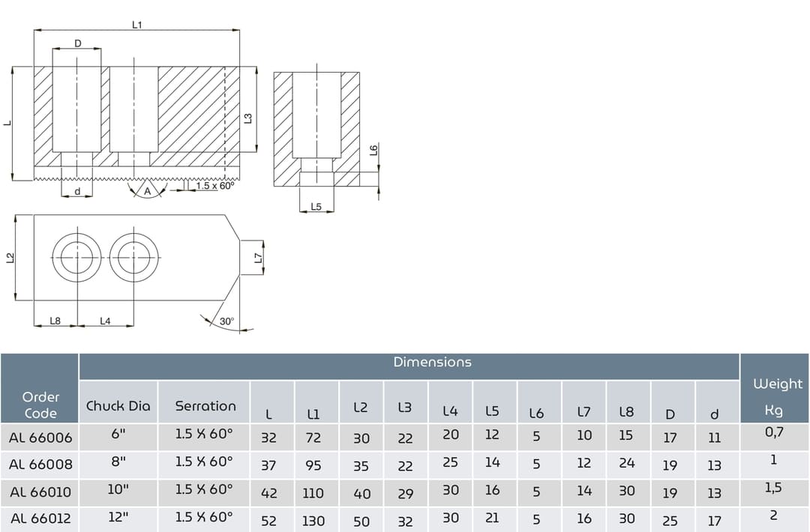Screen dimensions: 810x532
Task: Click the L5 label under the section view
Action: pos(316,207)
